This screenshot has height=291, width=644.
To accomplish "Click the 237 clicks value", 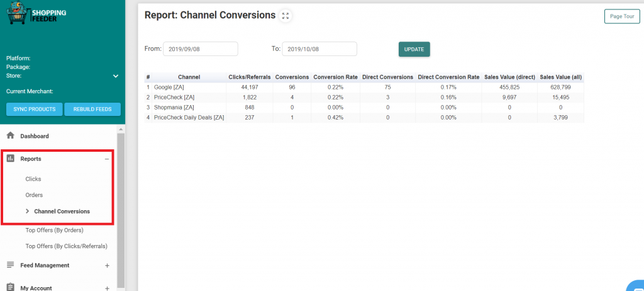I will coord(249,117).
